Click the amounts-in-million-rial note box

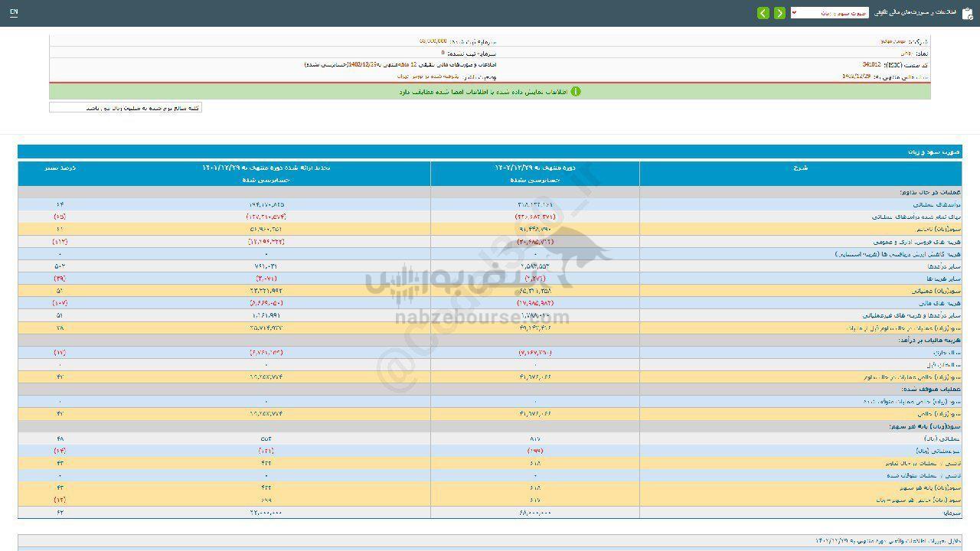(x=126, y=108)
